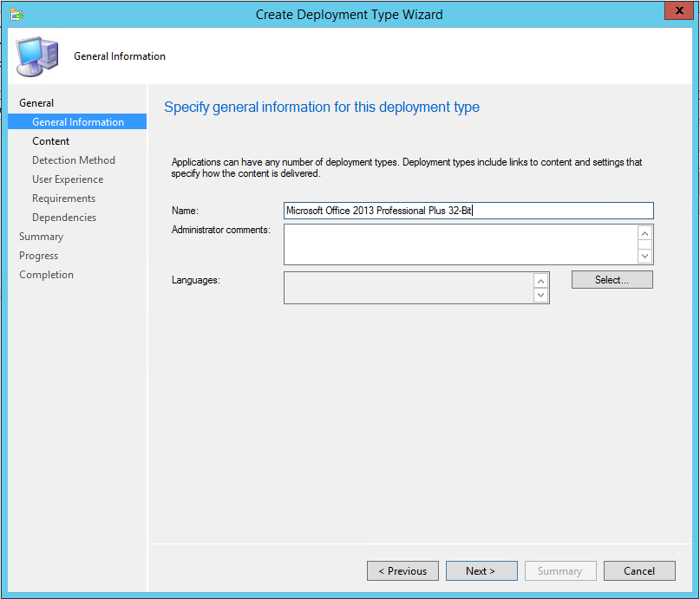
Task: Select the User Experience step
Action: tap(68, 179)
